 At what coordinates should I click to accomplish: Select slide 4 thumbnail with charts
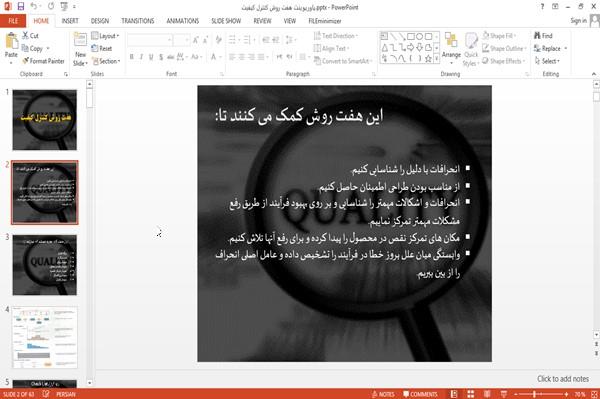(44, 337)
